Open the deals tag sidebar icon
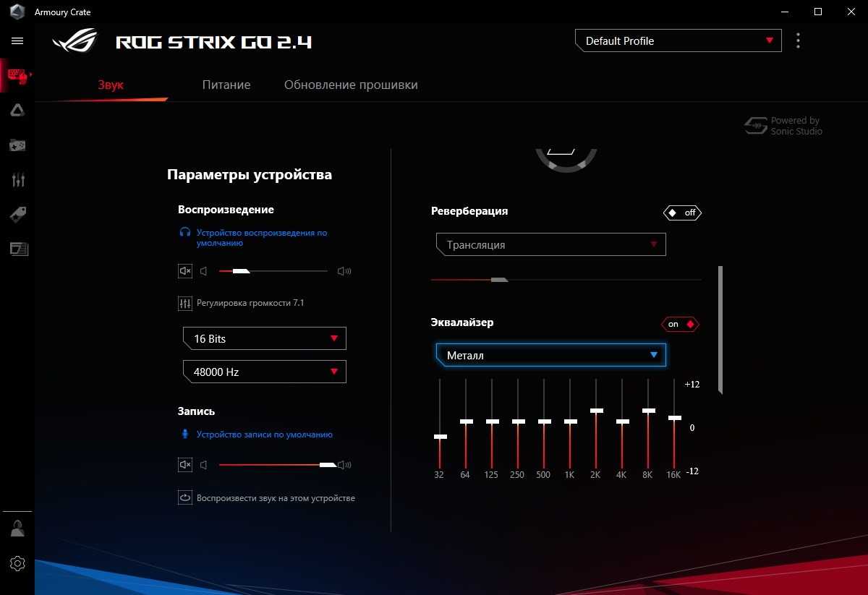 click(17, 214)
